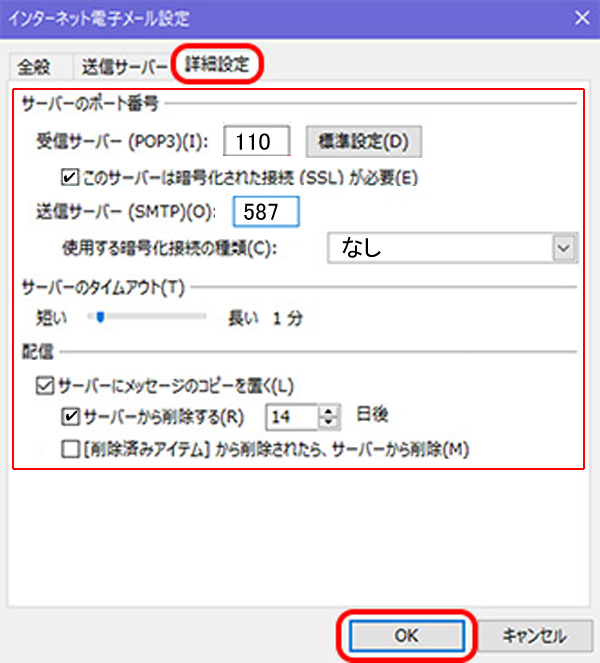Click the POP3 port field showing 110
Screen dimensions: 600x663
(x=257, y=142)
